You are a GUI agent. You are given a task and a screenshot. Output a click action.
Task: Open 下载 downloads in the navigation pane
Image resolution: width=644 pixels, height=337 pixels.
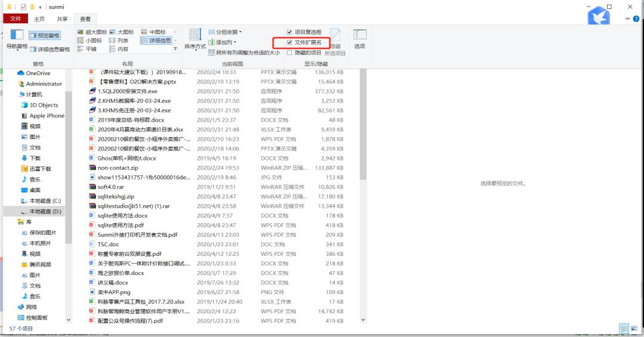31,158
